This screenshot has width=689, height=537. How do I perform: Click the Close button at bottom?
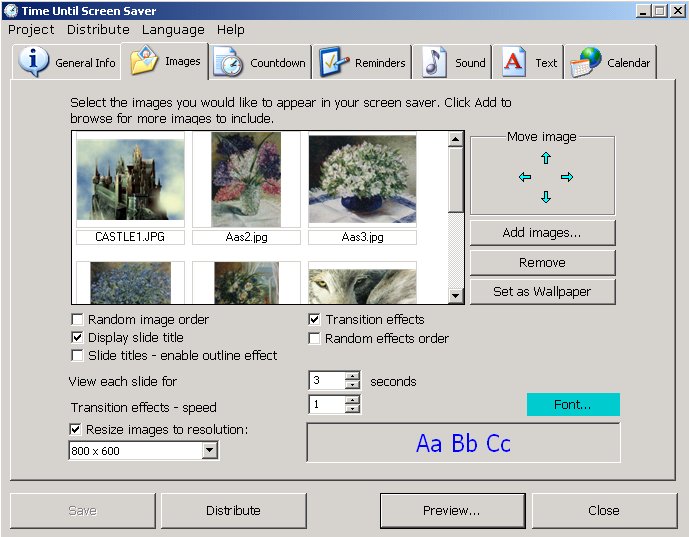pos(604,510)
